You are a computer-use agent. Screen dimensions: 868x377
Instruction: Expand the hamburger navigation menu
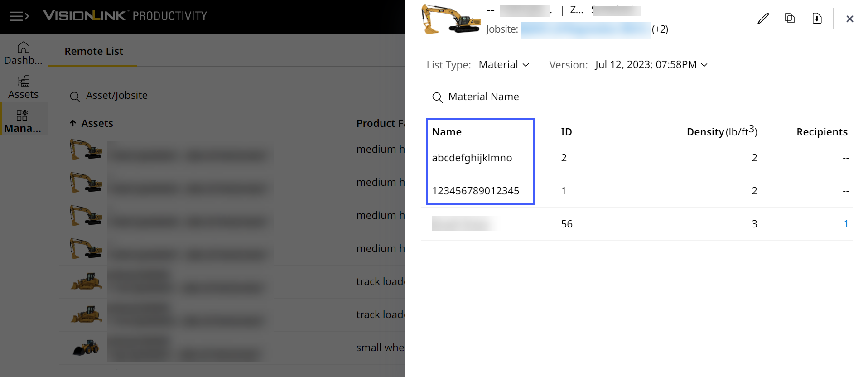pos(19,17)
